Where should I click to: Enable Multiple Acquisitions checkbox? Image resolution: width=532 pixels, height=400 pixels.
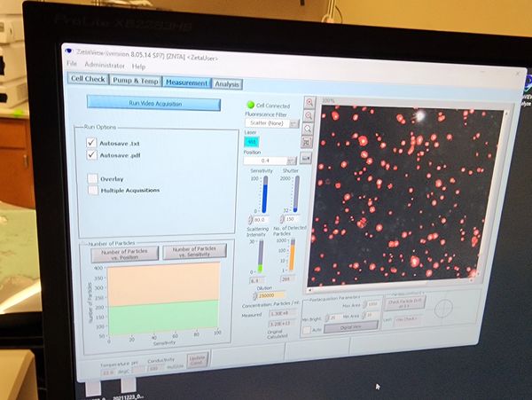pyautogui.click(x=91, y=190)
